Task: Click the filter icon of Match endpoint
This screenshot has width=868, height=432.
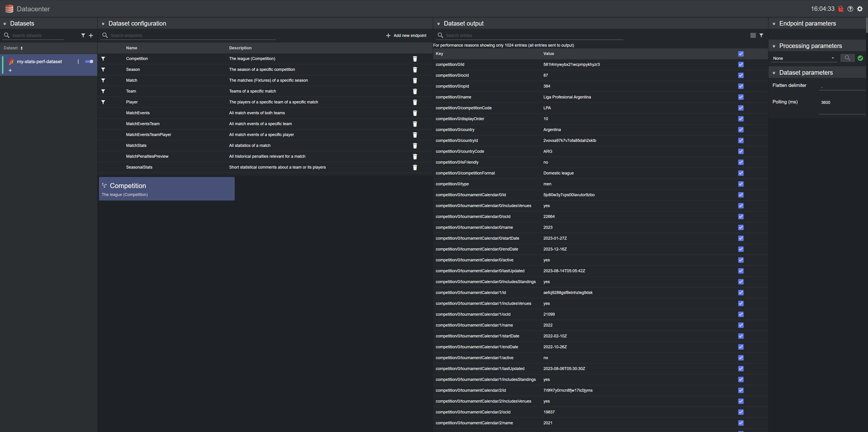Action: coord(103,80)
